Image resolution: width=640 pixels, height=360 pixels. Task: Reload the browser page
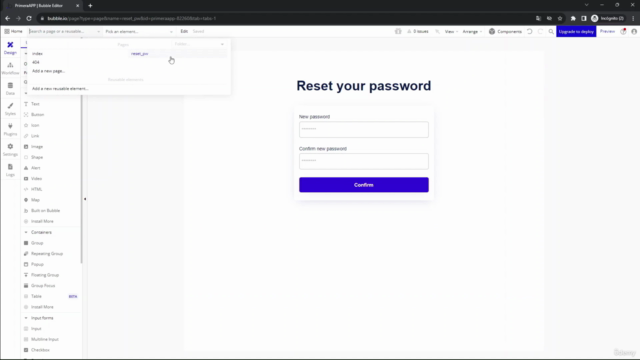(29, 18)
